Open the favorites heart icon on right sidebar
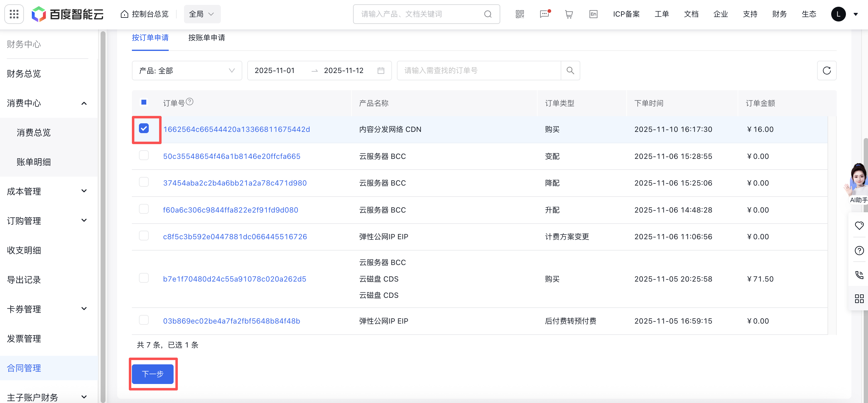Viewport: 868px width, 403px height. [859, 225]
